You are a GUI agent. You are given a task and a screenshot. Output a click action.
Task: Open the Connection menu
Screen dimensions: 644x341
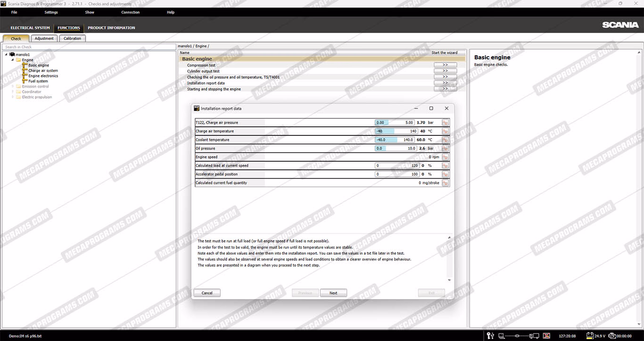(131, 12)
